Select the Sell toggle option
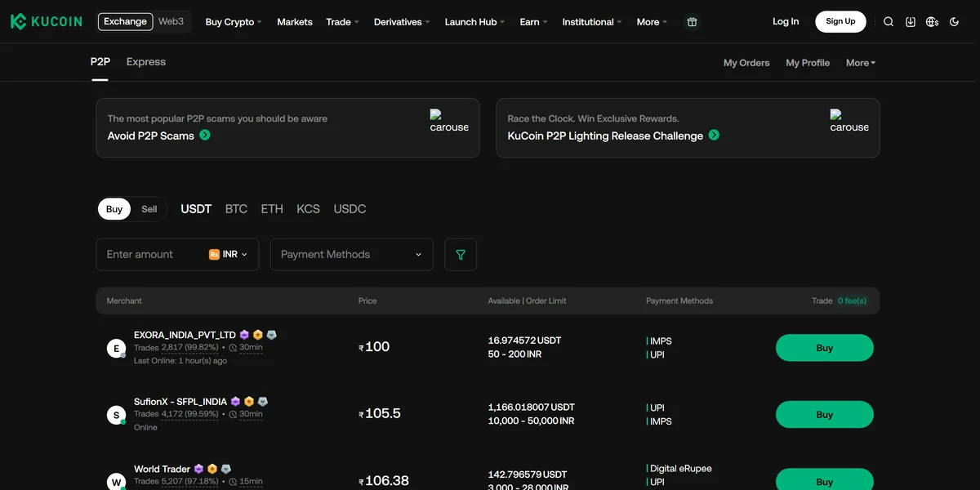The width and height of the screenshot is (980, 490). click(x=149, y=209)
